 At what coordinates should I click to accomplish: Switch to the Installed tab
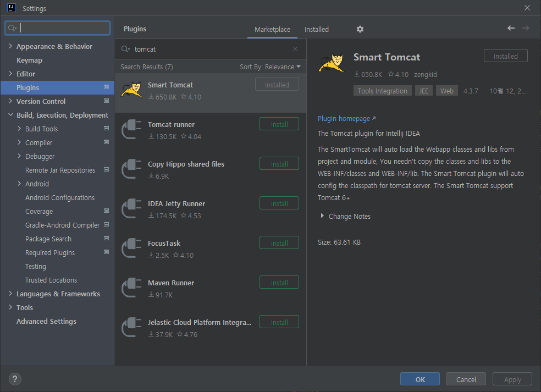coord(316,30)
